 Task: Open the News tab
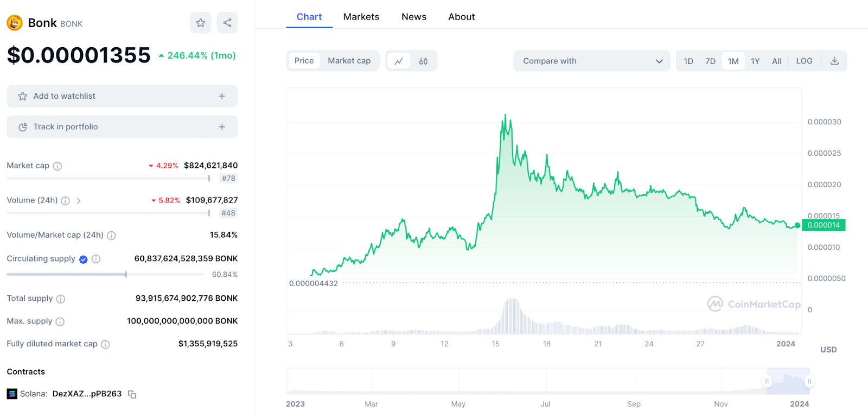point(414,17)
